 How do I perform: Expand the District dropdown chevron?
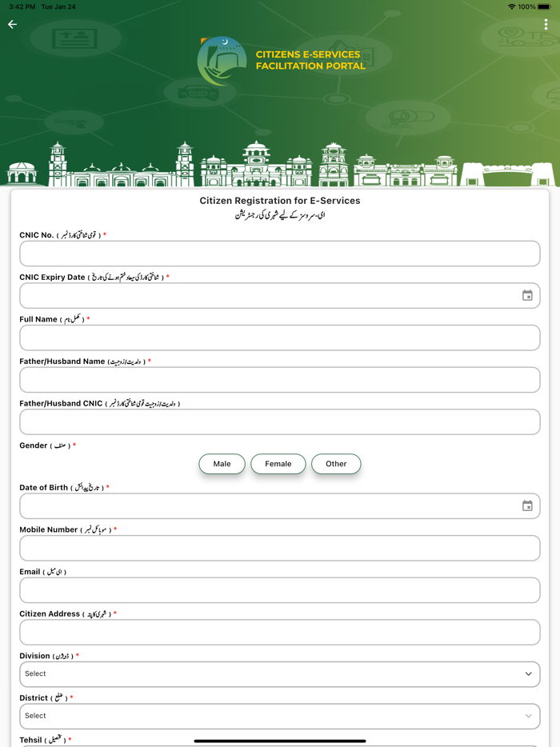529,716
